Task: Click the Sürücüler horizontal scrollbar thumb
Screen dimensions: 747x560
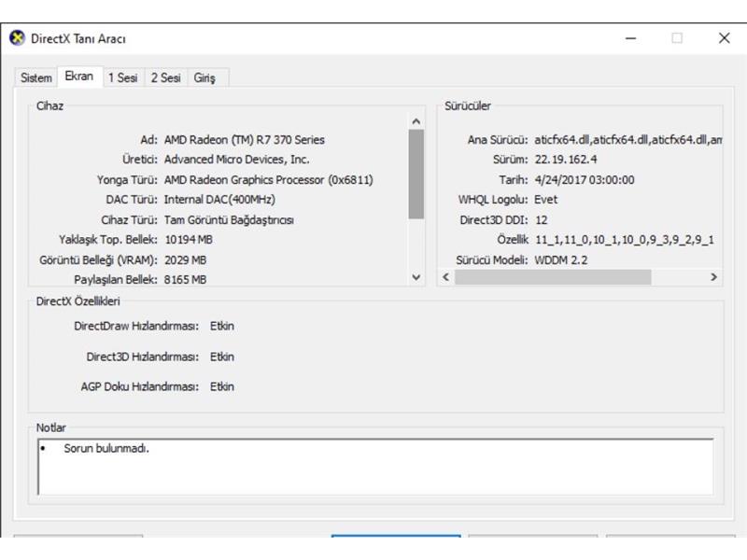Action: (553, 276)
